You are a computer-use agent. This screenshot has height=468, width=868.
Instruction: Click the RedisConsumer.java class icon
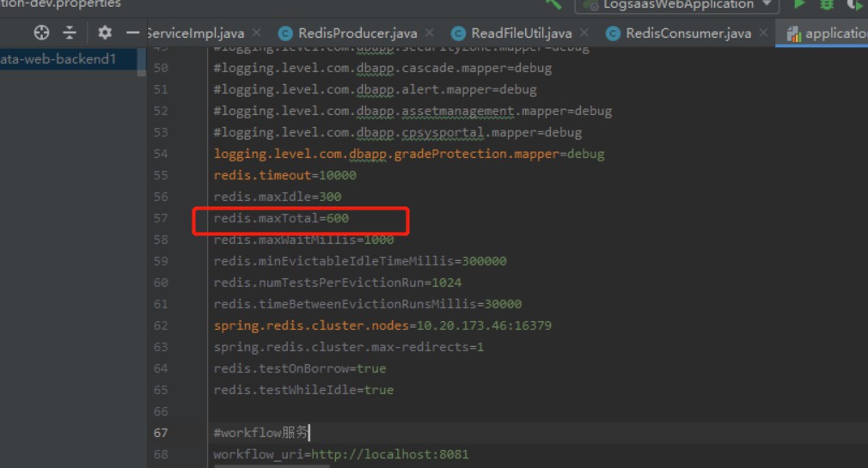[x=613, y=33]
